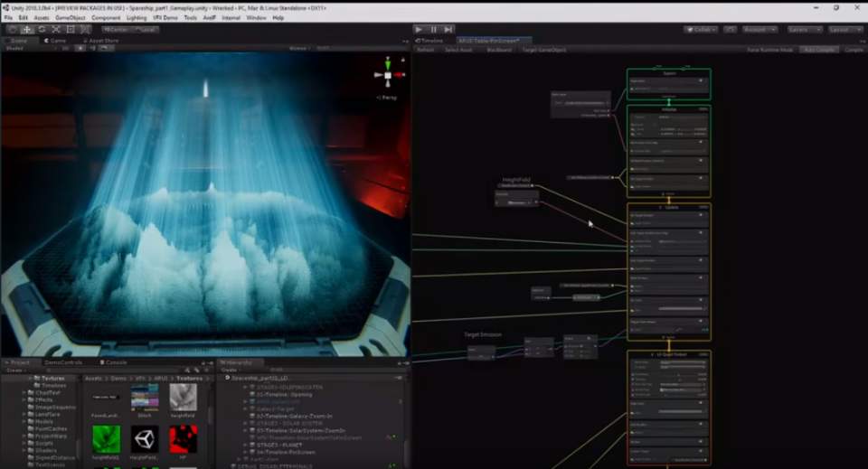Select the green HeightField2 texture thumbnail
The height and width of the screenshot is (469, 868).
pyautogui.click(x=107, y=439)
